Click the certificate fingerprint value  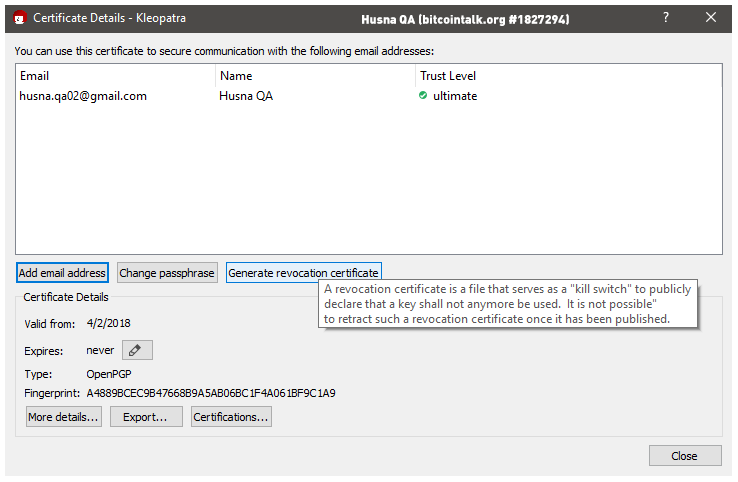(211, 393)
